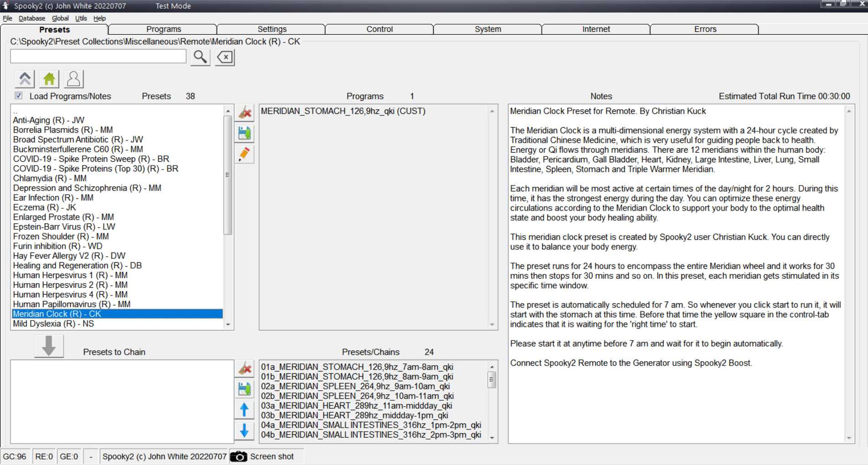868x465 pixels.
Task: Click the save icon beside Programs list
Action: [244, 133]
